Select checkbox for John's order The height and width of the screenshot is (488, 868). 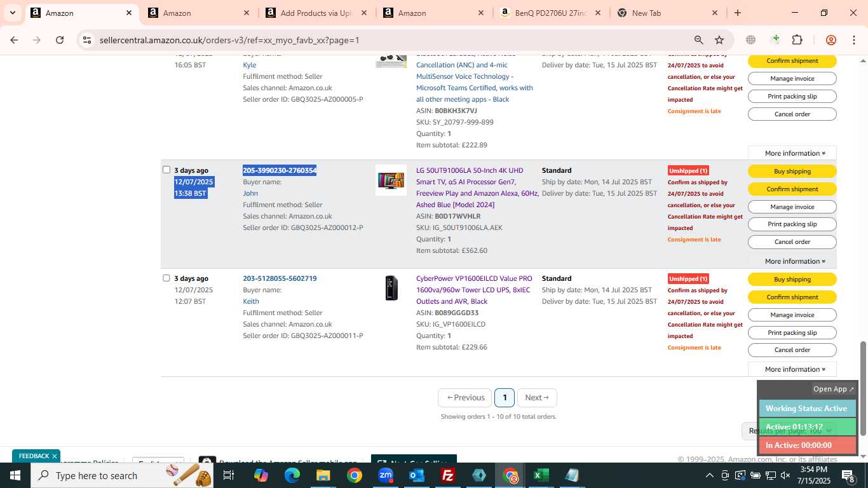click(166, 170)
